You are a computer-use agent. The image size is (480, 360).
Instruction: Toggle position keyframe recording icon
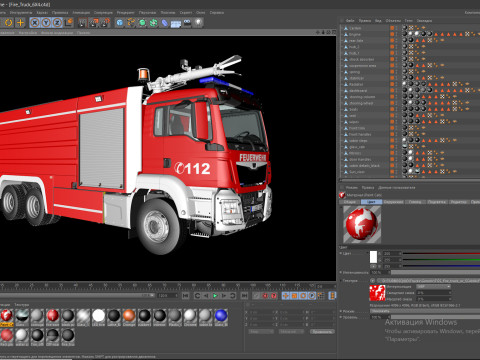[286, 296]
